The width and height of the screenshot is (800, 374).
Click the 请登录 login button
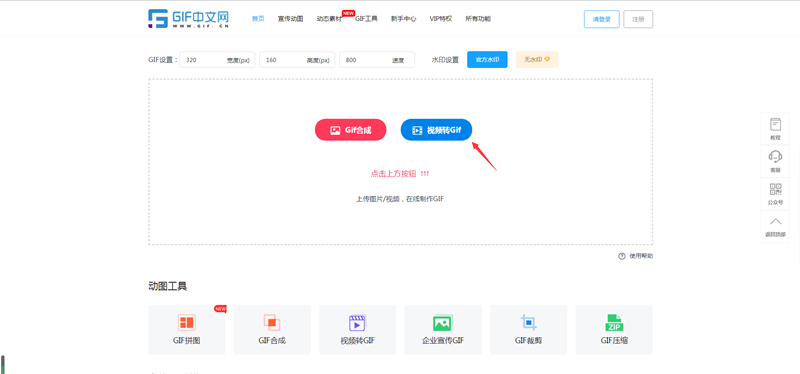pos(602,19)
